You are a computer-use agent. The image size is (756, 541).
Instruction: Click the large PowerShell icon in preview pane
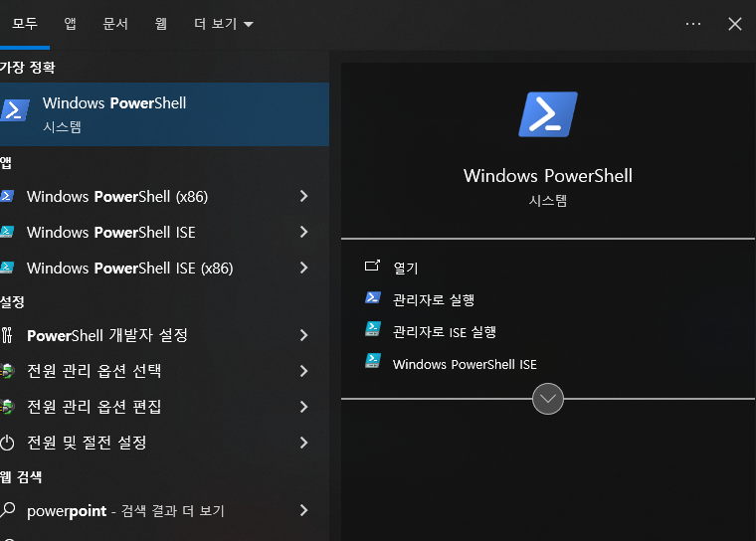coord(548,114)
